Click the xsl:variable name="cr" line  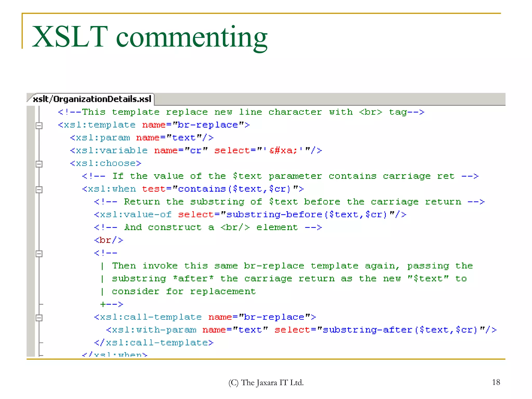click(196, 150)
